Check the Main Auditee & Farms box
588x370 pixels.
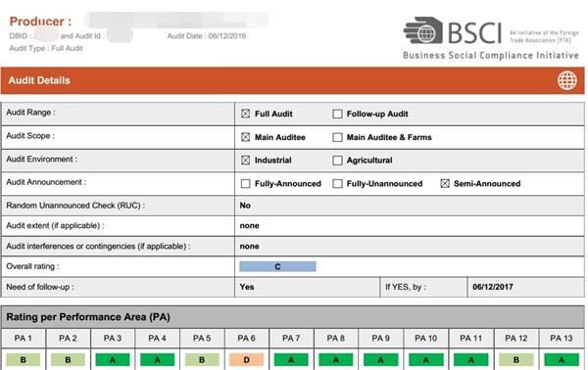point(337,137)
